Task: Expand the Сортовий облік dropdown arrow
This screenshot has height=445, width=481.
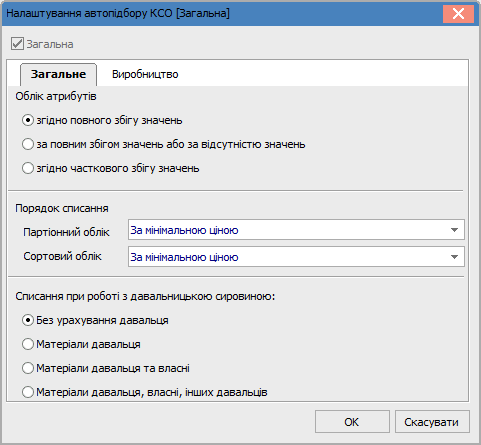Action: click(454, 257)
